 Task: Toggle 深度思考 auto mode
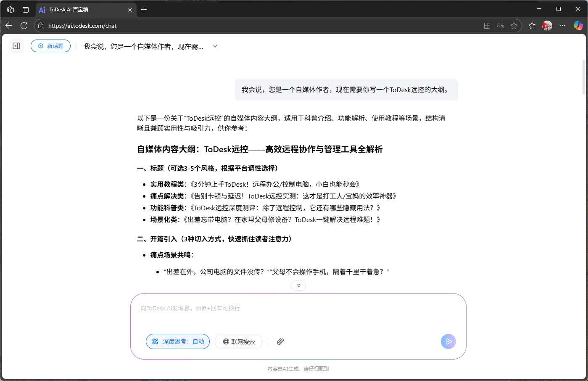[x=178, y=341]
